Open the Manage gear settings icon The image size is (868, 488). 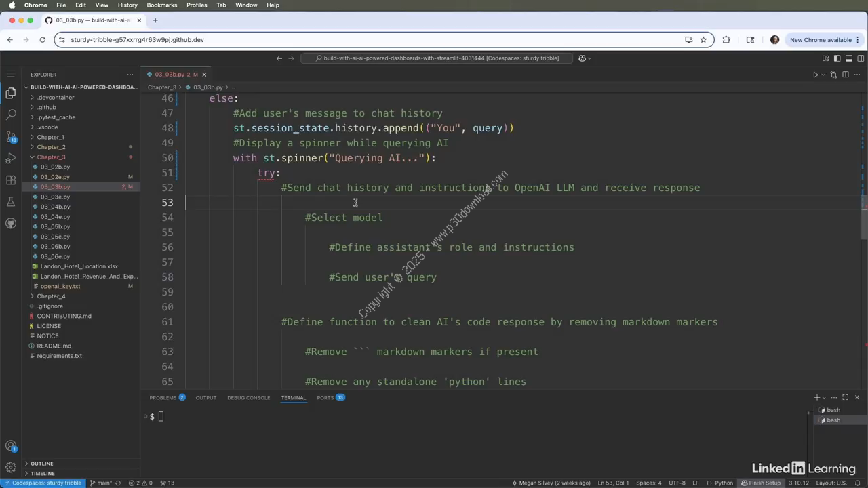(x=10, y=467)
